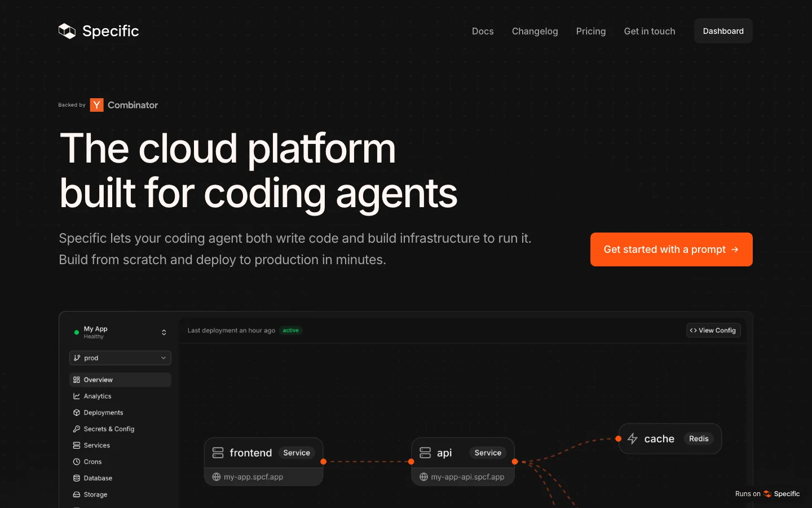
Task: Click the my-app-api.spcf.app URL text
Action: pyautogui.click(x=467, y=477)
